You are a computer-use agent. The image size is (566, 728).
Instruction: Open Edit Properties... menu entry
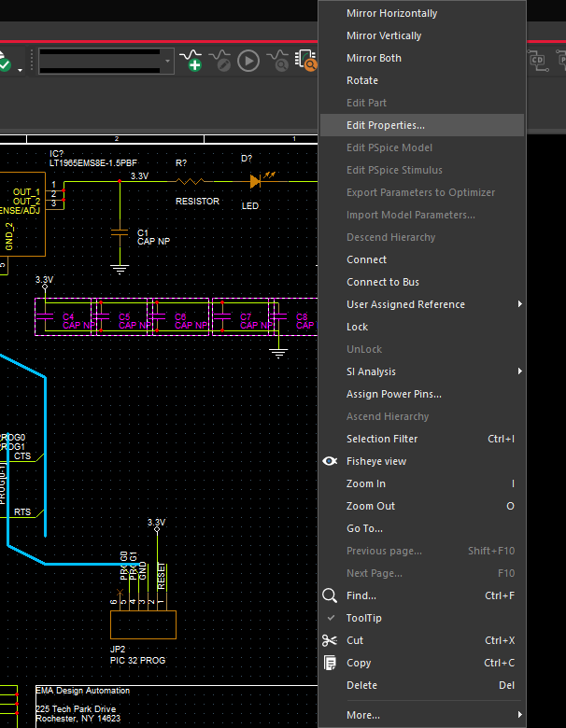(x=422, y=125)
